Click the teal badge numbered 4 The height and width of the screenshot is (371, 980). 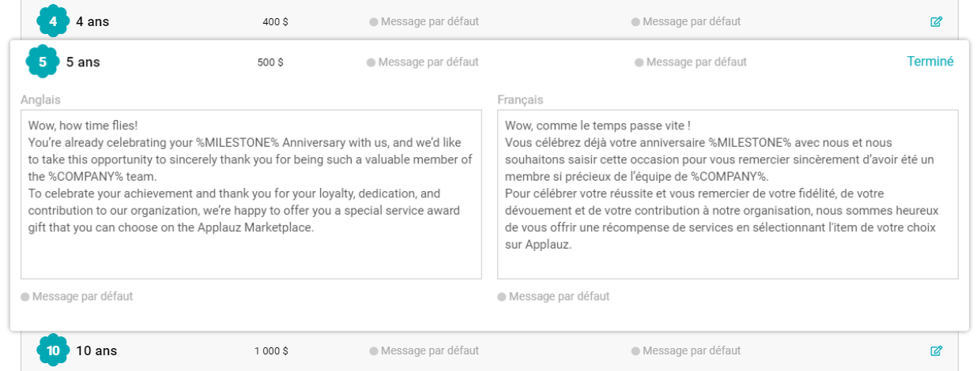(x=53, y=21)
